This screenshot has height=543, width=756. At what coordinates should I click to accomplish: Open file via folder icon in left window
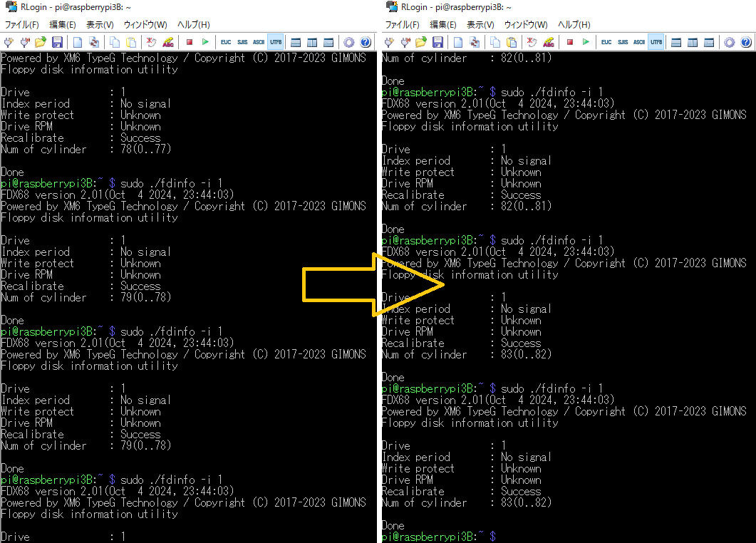[41, 42]
